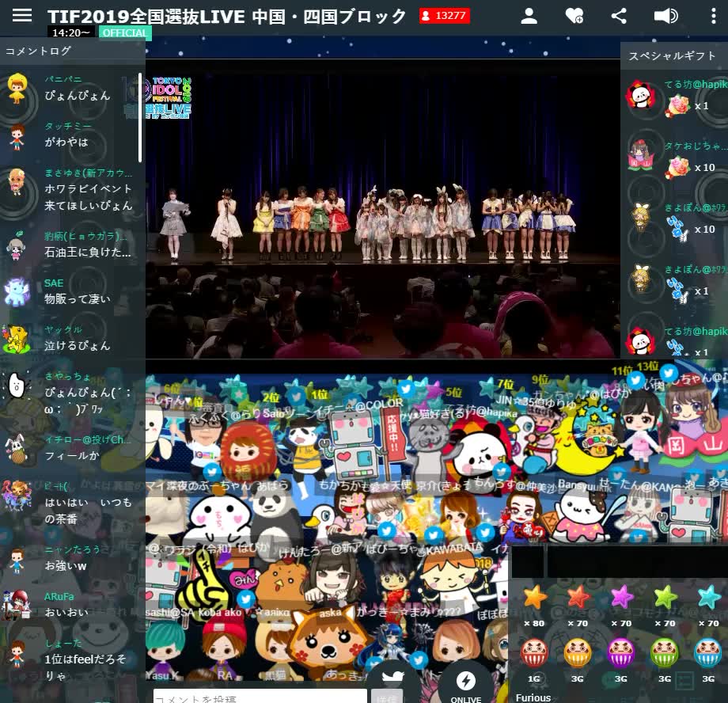Screen dimensions: 728x703
Task: Open the hamburger menu
Action: coord(21,16)
